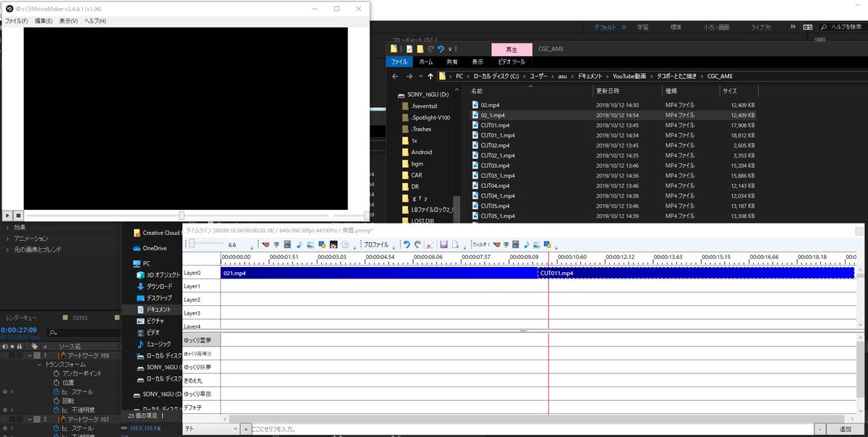Collapse layer アートワーク 109 in After Effects

tap(30, 356)
